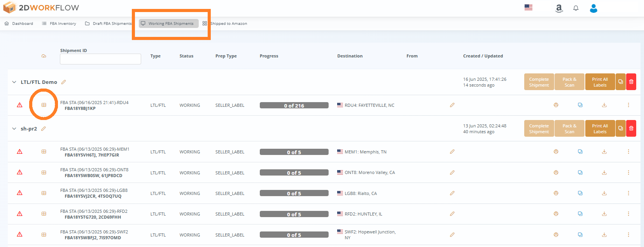Click the Shipment ID search field

click(100, 59)
